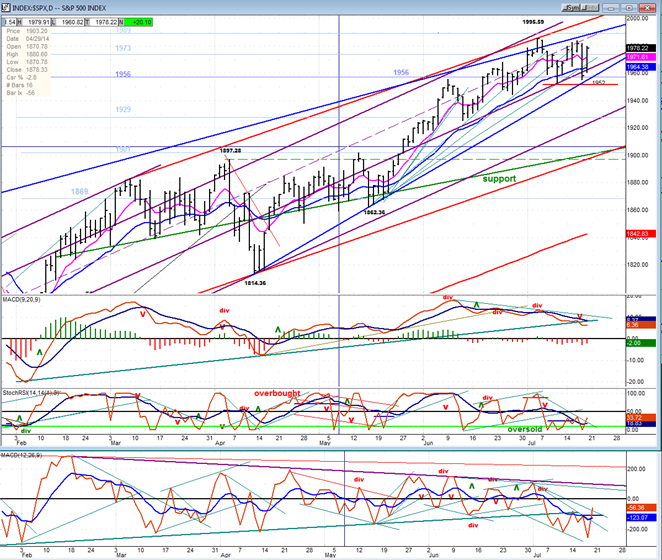Viewport: 662px width, 560px height.
Task: Click the 1897.28 peak annotation
Action: (x=230, y=150)
